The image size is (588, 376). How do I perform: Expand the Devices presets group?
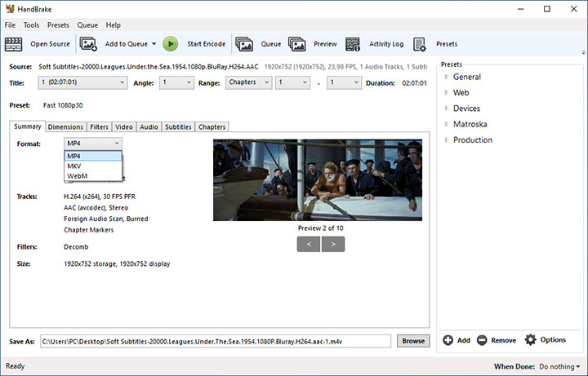pos(446,108)
